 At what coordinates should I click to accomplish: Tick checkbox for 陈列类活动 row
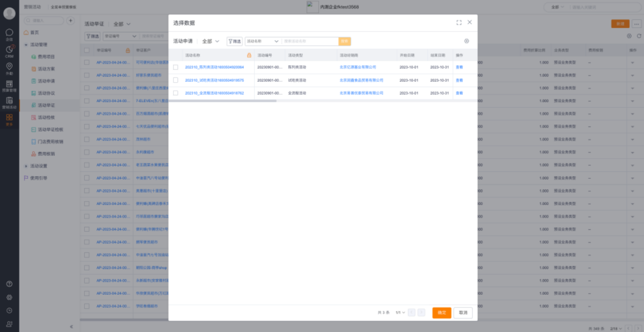176,67
